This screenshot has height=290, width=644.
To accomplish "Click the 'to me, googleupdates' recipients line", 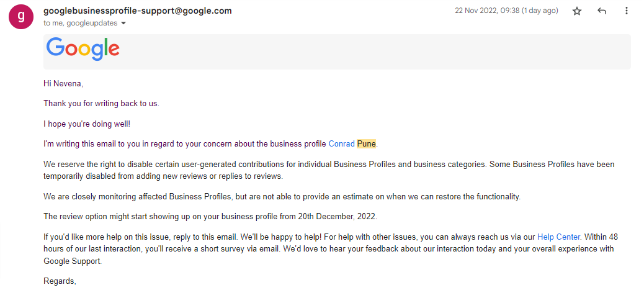I will (81, 24).
